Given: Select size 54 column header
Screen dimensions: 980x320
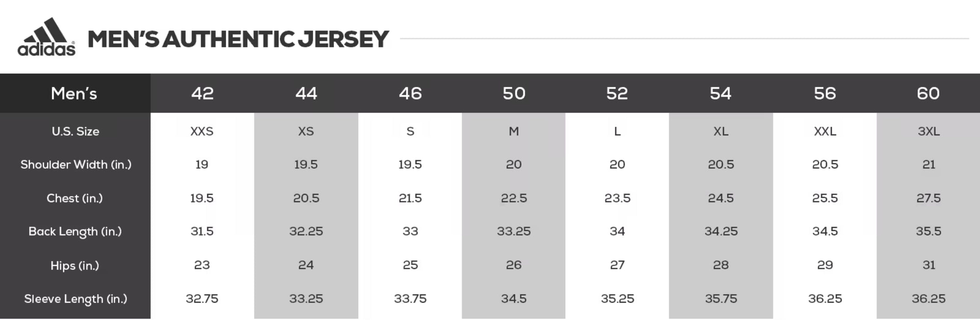Looking at the screenshot, I should [721, 93].
